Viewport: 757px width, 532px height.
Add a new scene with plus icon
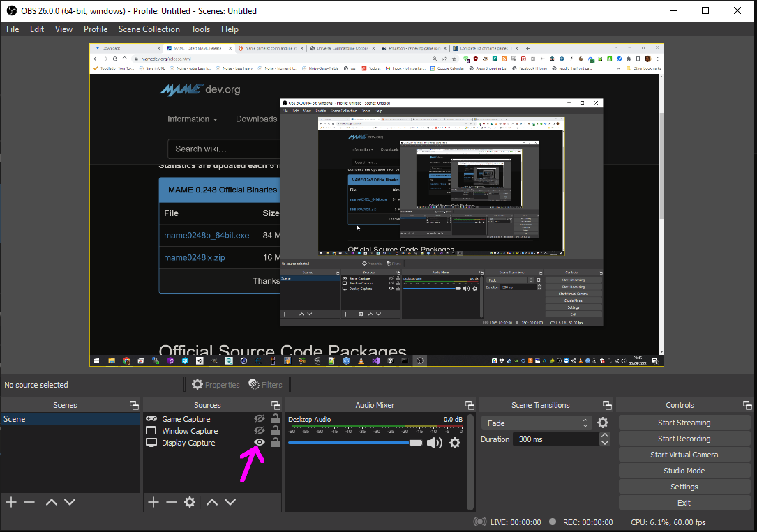[x=11, y=502]
